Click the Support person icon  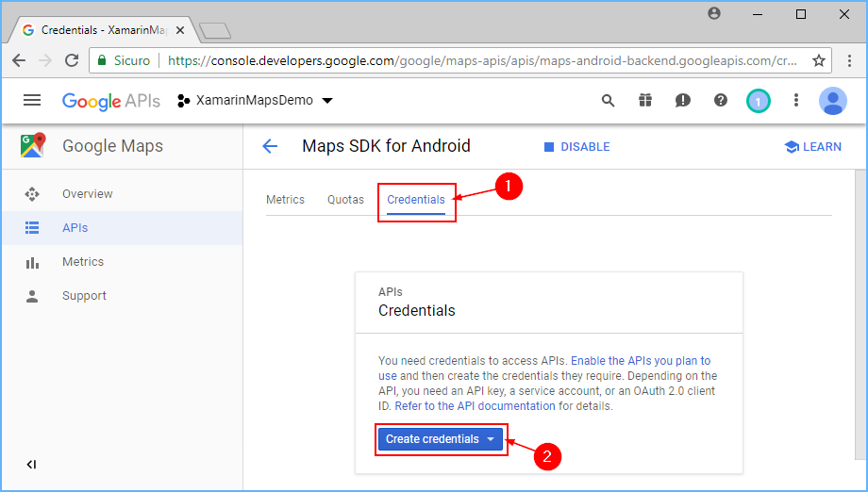(x=32, y=297)
